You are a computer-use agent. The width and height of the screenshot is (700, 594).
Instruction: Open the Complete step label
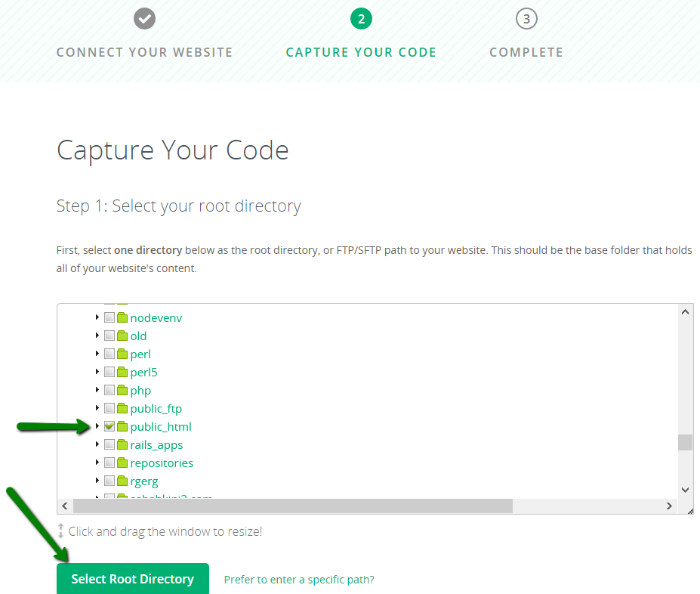pyautogui.click(x=526, y=52)
